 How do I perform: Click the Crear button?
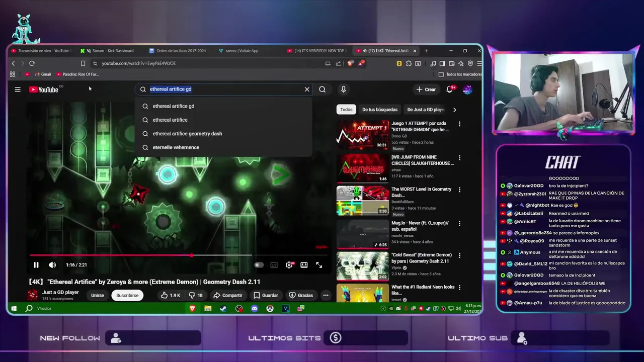pos(426,89)
